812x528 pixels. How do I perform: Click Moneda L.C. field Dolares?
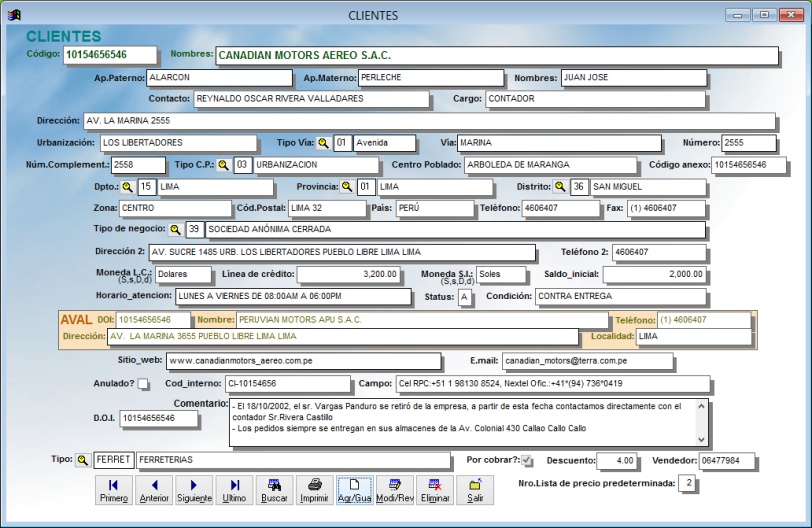pos(183,274)
